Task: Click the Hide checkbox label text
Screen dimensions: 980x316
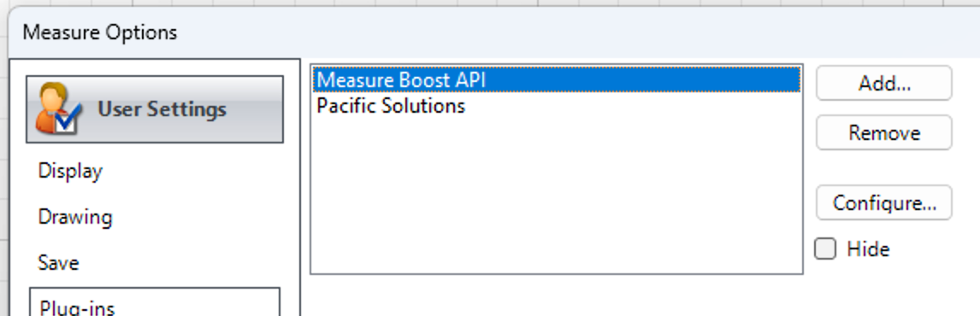Action: pos(868,249)
